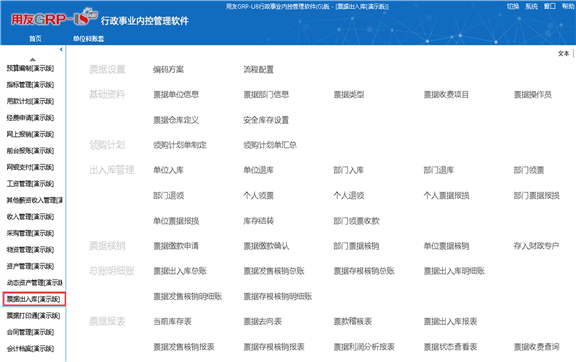Select 资产管理[演示版] in sidebar

pyautogui.click(x=30, y=266)
